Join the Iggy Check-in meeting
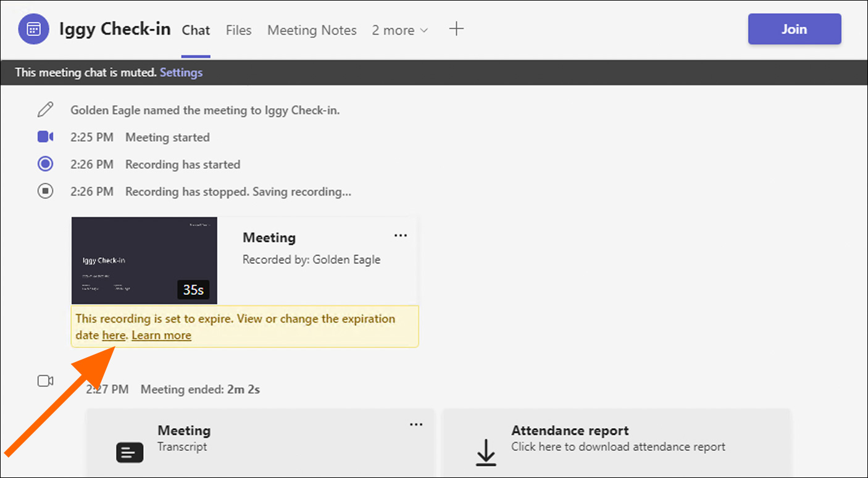868x478 pixels. 794,29
